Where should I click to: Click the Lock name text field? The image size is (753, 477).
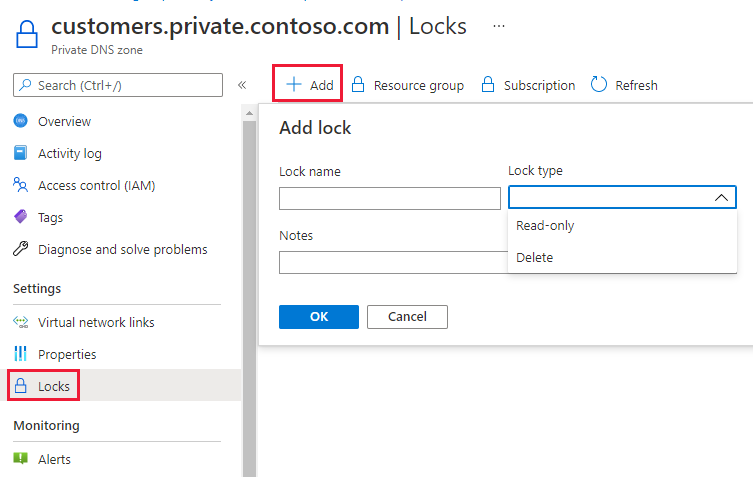389,198
